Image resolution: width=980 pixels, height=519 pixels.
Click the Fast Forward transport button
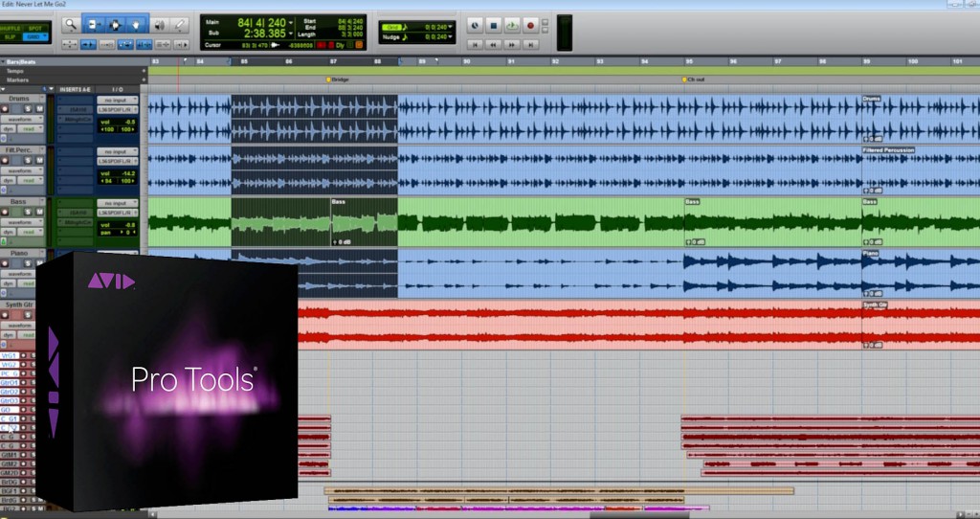click(512, 44)
